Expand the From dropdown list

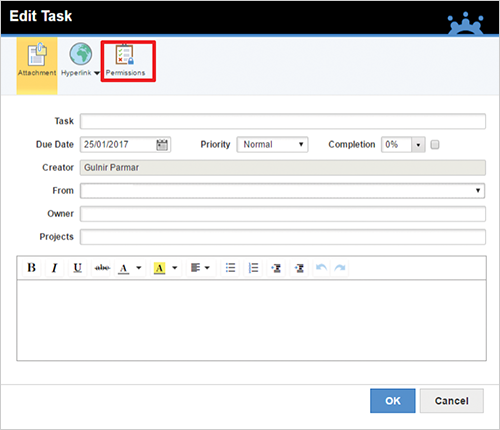click(x=478, y=191)
